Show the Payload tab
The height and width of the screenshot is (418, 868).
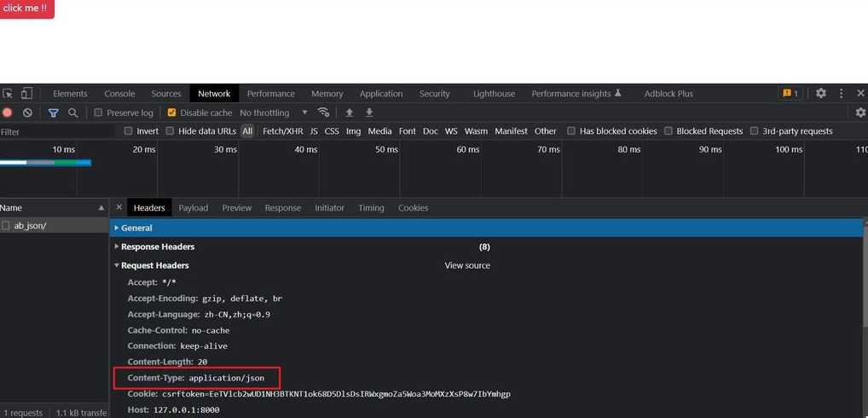click(x=194, y=207)
